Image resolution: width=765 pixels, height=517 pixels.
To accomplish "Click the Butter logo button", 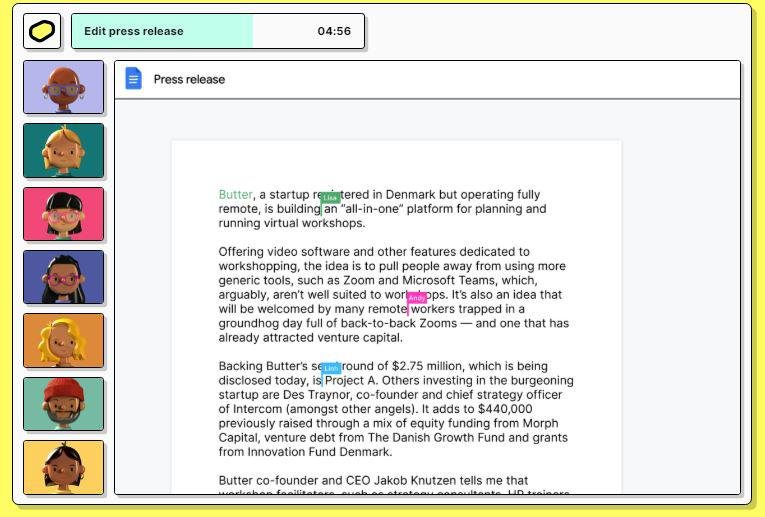I will coord(42,31).
